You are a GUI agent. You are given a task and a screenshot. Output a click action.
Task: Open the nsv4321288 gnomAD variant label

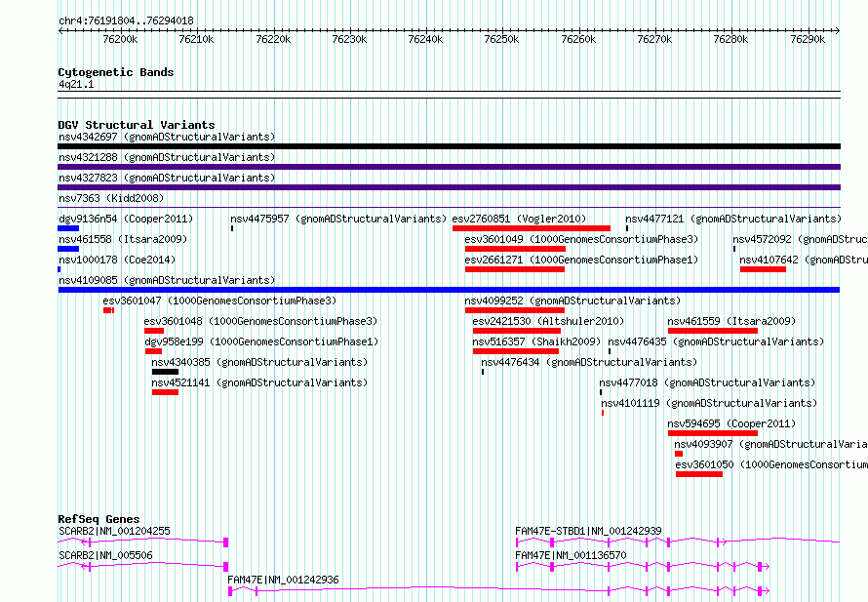point(167,157)
